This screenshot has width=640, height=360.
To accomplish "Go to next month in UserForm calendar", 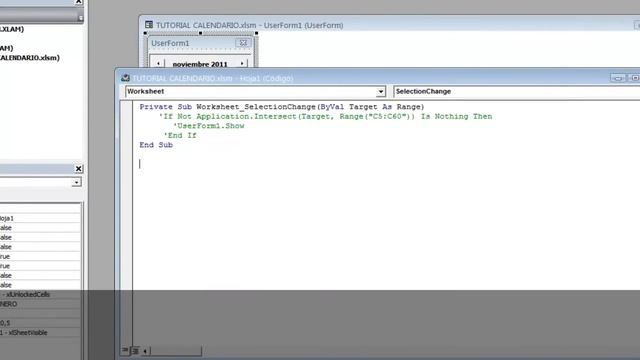I will [x=242, y=64].
